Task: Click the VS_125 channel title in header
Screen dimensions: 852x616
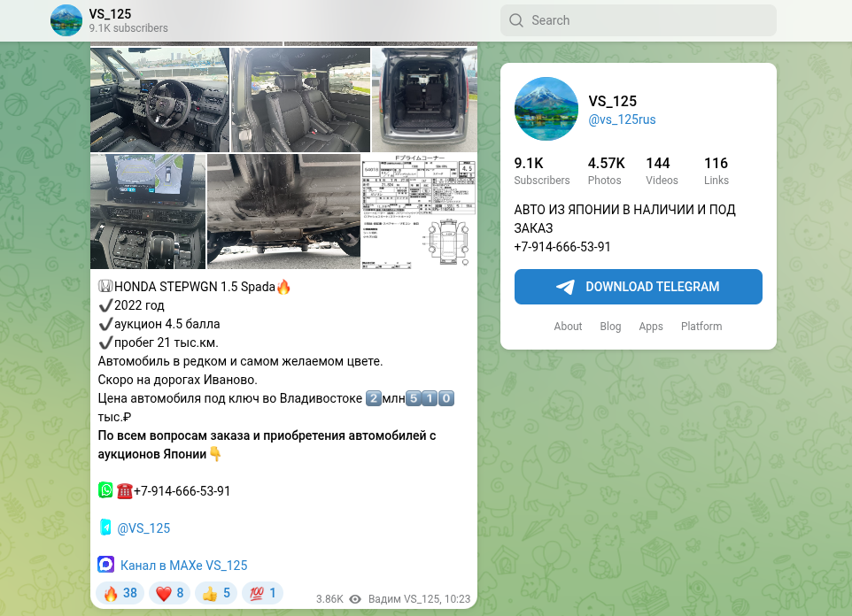Action: pos(111,14)
